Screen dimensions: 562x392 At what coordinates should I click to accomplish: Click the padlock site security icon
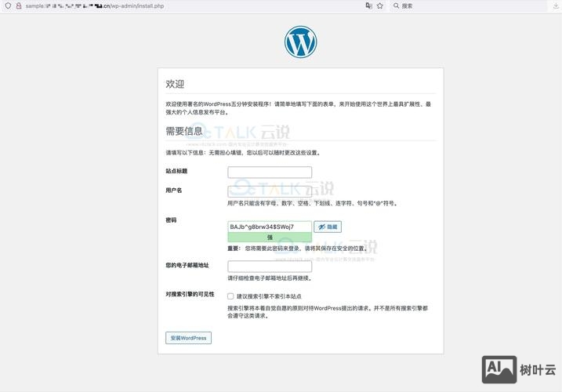point(19,5)
